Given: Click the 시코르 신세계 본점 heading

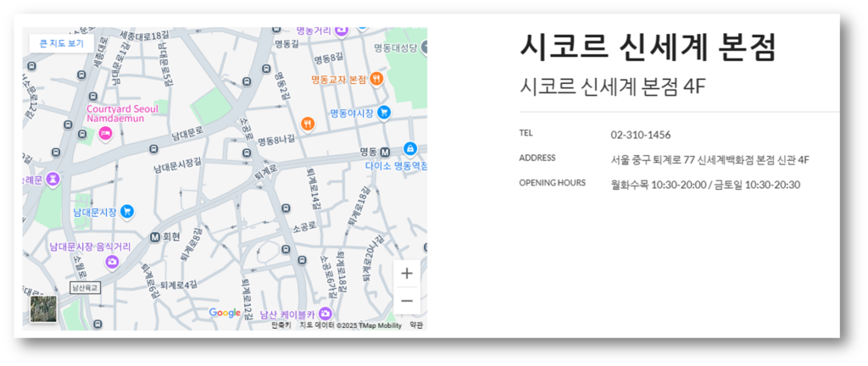Looking at the screenshot, I should pyautogui.click(x=647, y=47).
